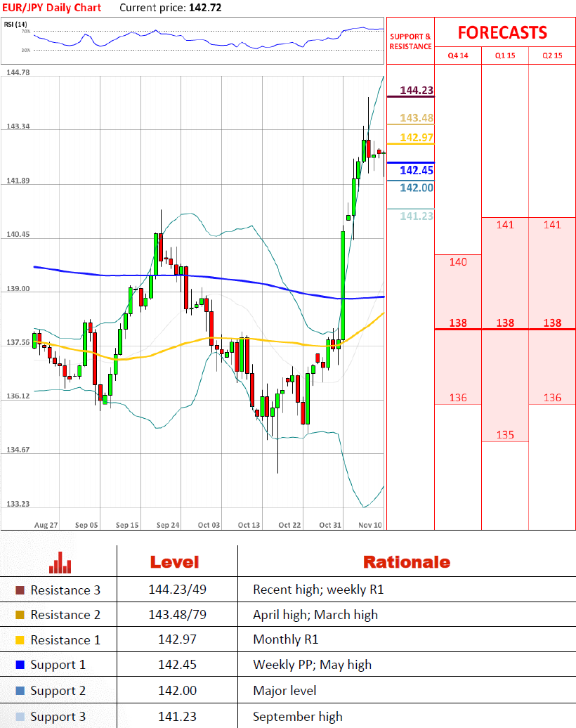Select the current price 142.72
The height and width of the screenshot is (728, 576).
pos(205,8)
